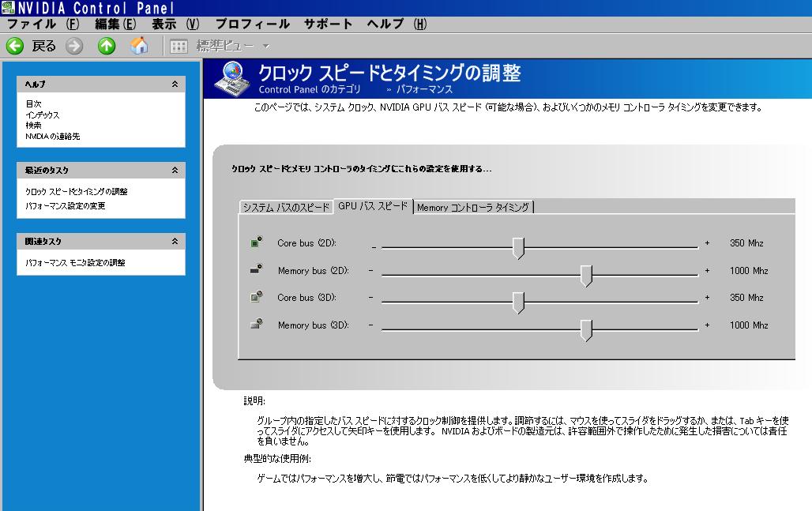The image size is (812, 511).
Task: Click the Memory bus (3D) 1000 Mhz value
Action: pos(749,325)
